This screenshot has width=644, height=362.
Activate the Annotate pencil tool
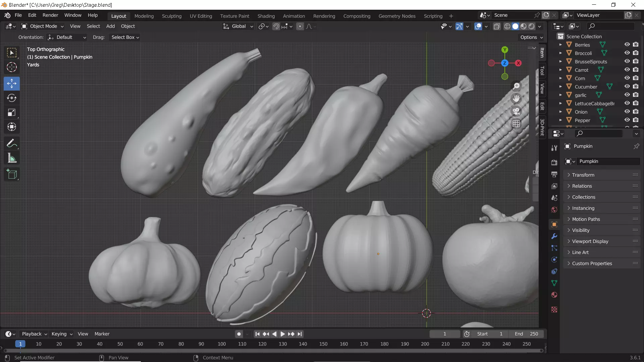point(12,143)
